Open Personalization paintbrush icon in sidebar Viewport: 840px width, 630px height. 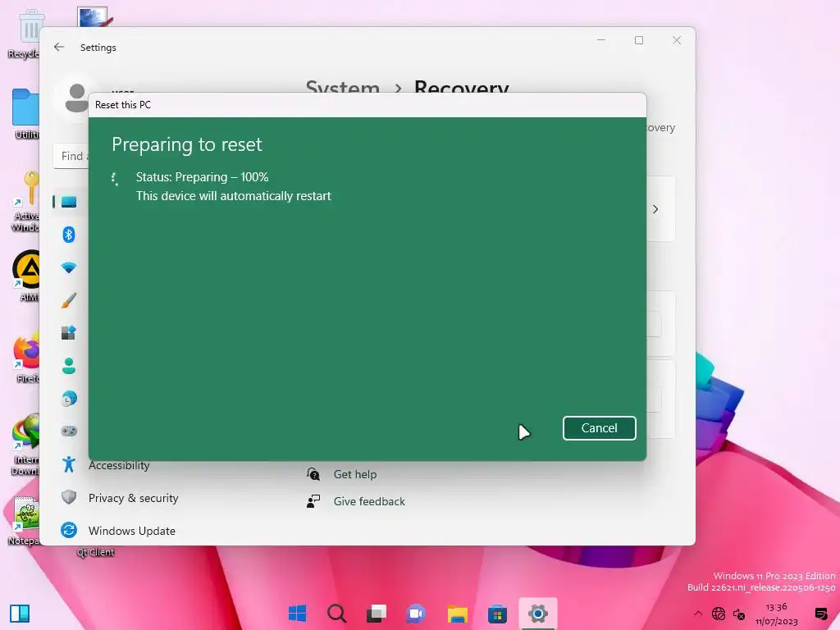[69, 300]
